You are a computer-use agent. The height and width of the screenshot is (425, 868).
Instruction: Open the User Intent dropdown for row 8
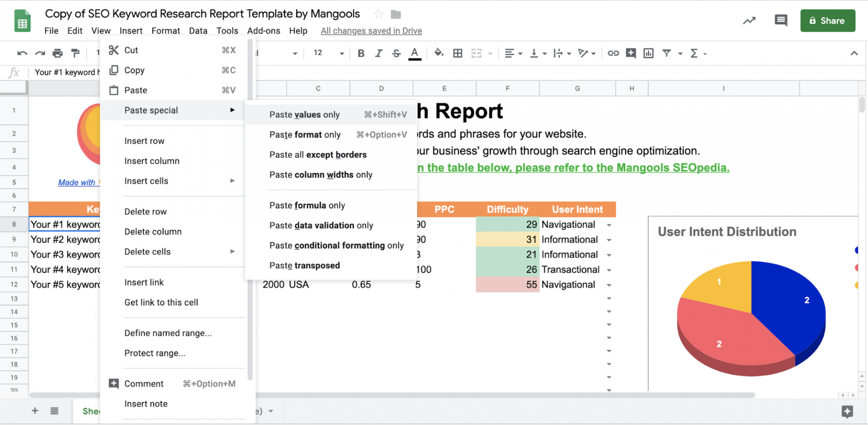click(x=609, y=224)
